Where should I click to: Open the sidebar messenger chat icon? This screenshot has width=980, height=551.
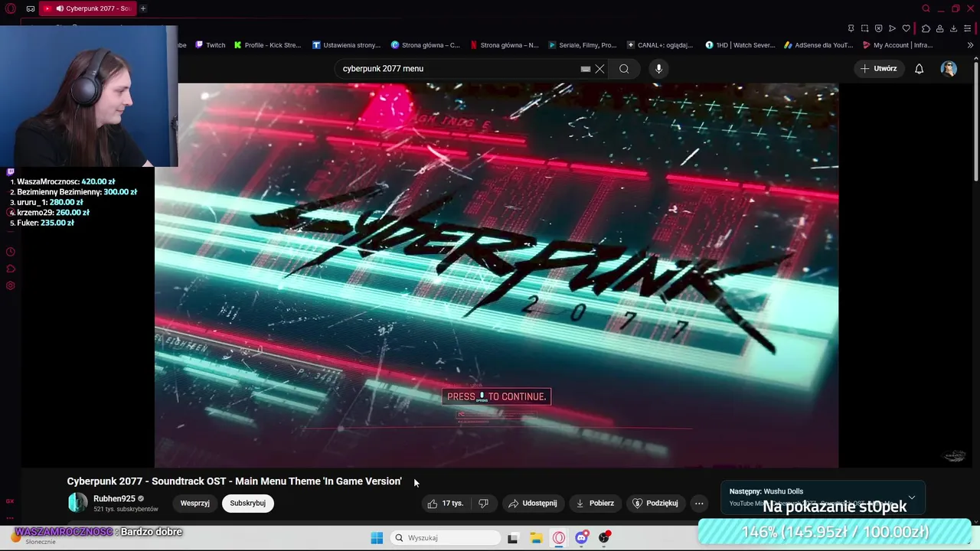(10, 269)
